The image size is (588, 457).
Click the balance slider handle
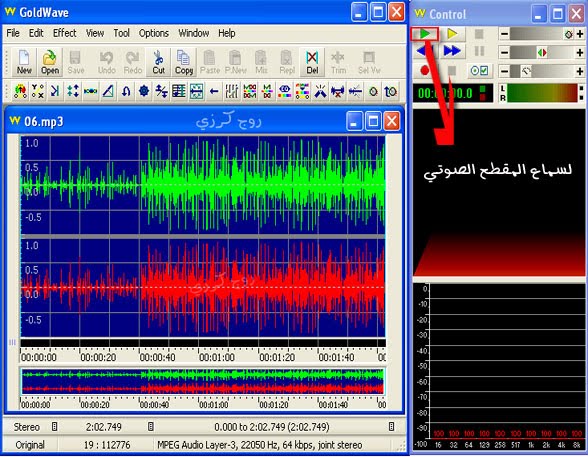[x=542, y=52]
